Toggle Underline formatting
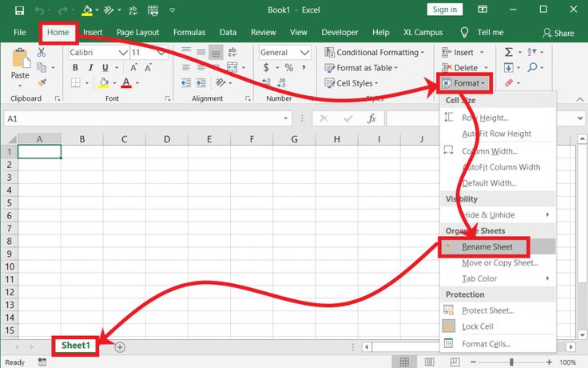This screenshot has width=588, height=368. point(105,67)
